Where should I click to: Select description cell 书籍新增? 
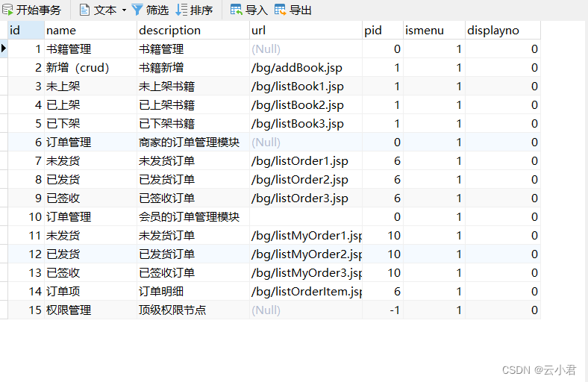pyautogui.click(x=193, y=67)
